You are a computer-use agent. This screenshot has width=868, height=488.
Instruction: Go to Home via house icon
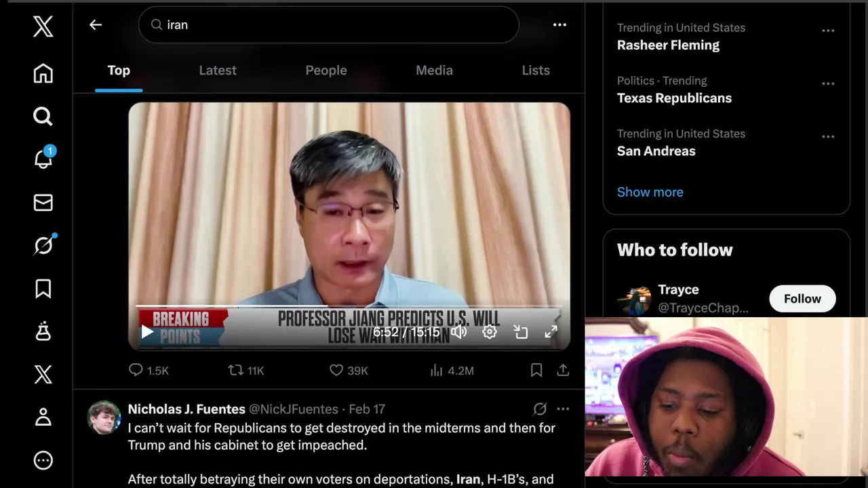pyautogui.click(x=43, y=73)
